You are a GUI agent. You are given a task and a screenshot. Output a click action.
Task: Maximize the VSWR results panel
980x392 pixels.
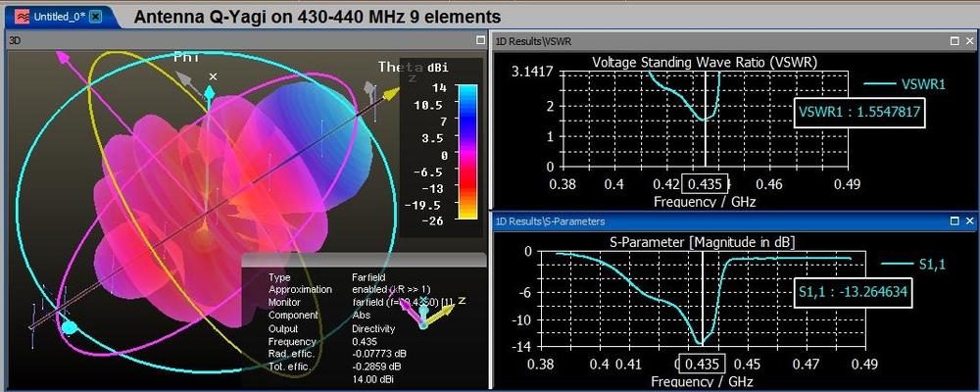(955, 40)
